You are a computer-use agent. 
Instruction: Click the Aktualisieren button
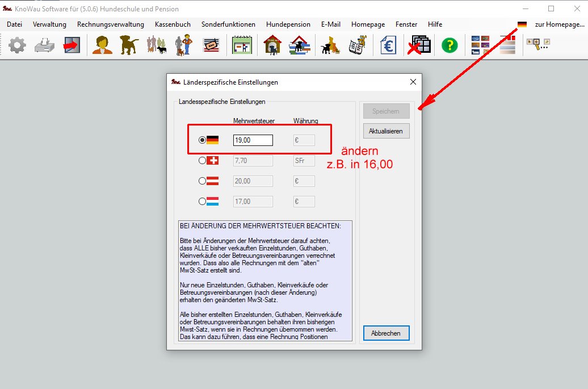[386, 131]
